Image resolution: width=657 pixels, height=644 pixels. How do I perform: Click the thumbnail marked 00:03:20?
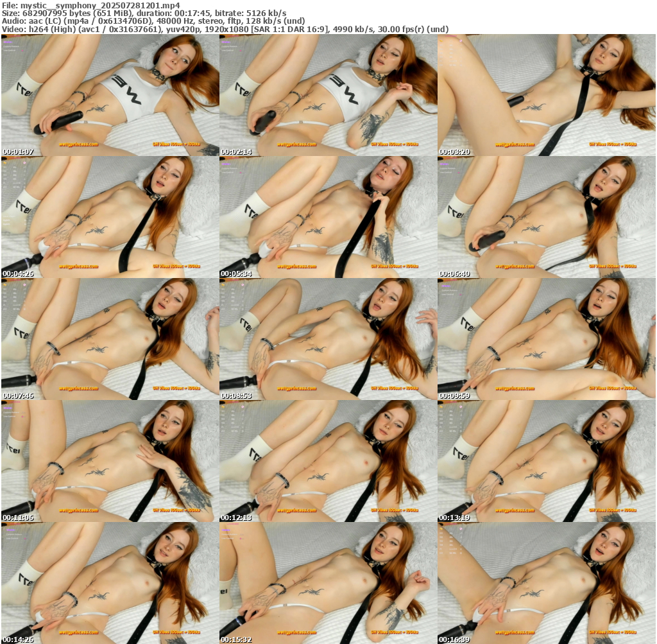point(547,95)
